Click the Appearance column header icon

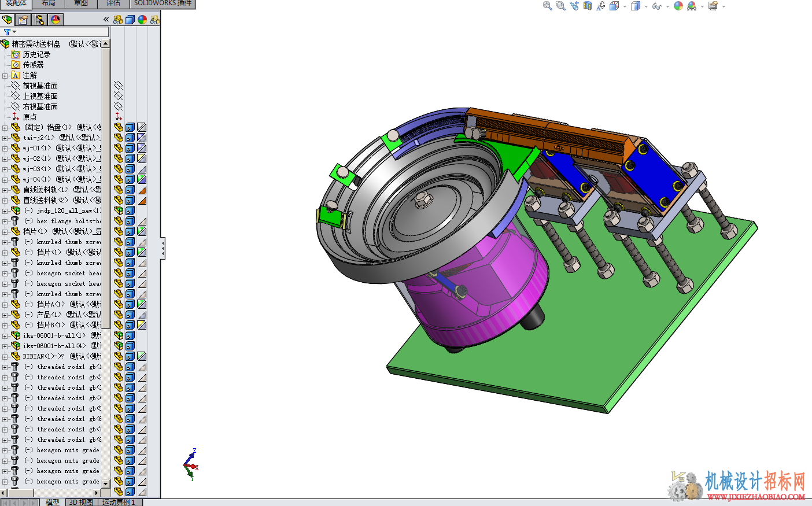(142, 20)
